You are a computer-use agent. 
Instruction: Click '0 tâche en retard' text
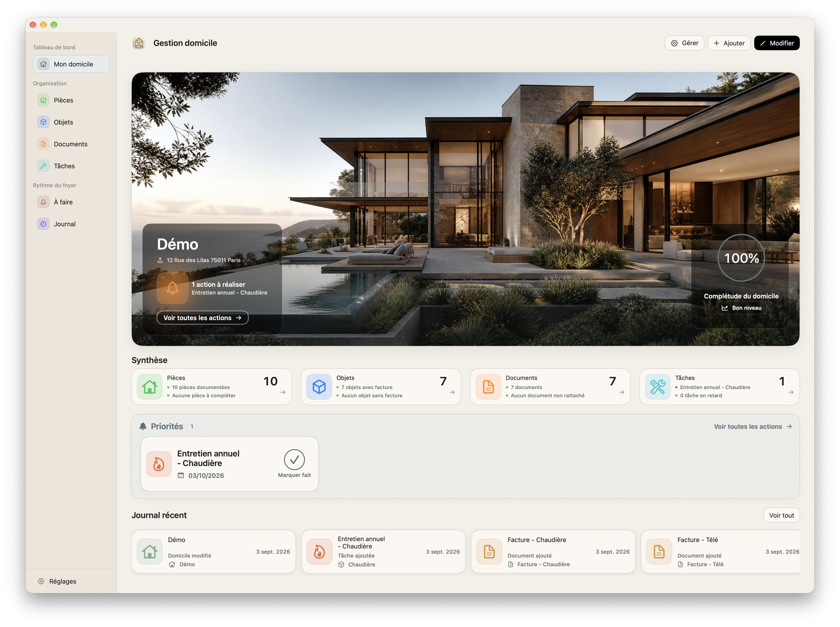coord(701,395)
